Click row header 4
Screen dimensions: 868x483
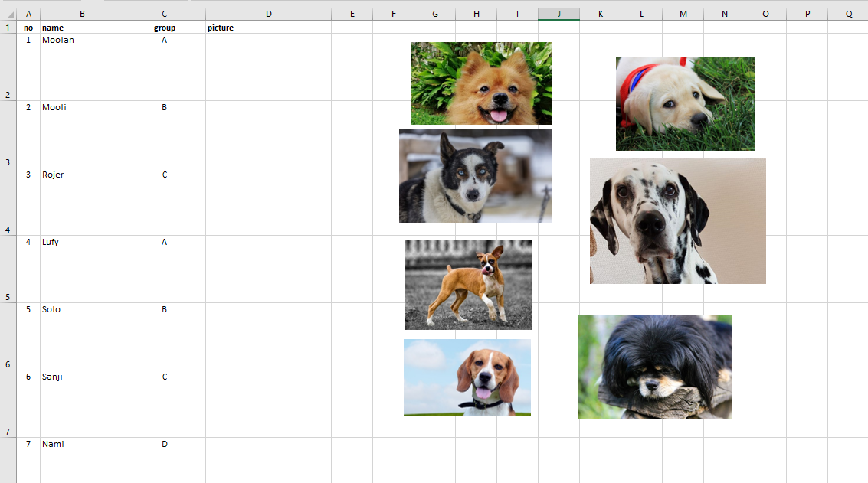pyautogui.click(x=8, y=201)
